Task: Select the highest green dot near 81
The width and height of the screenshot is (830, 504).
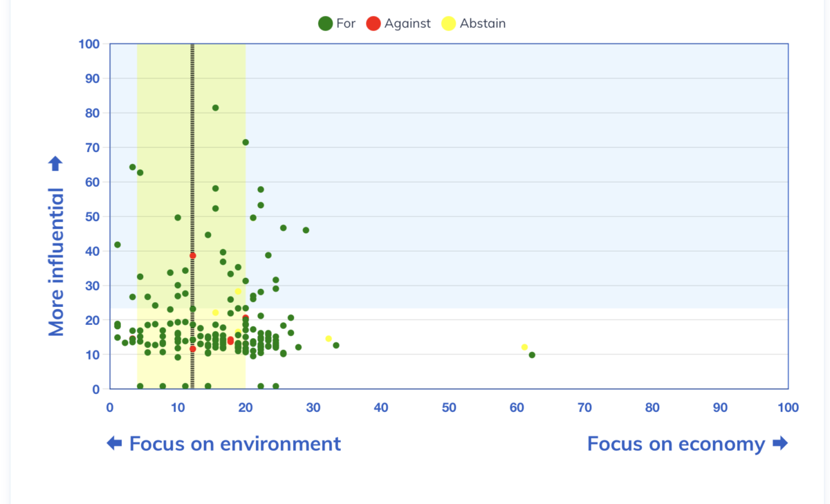Action: [215, 108]
